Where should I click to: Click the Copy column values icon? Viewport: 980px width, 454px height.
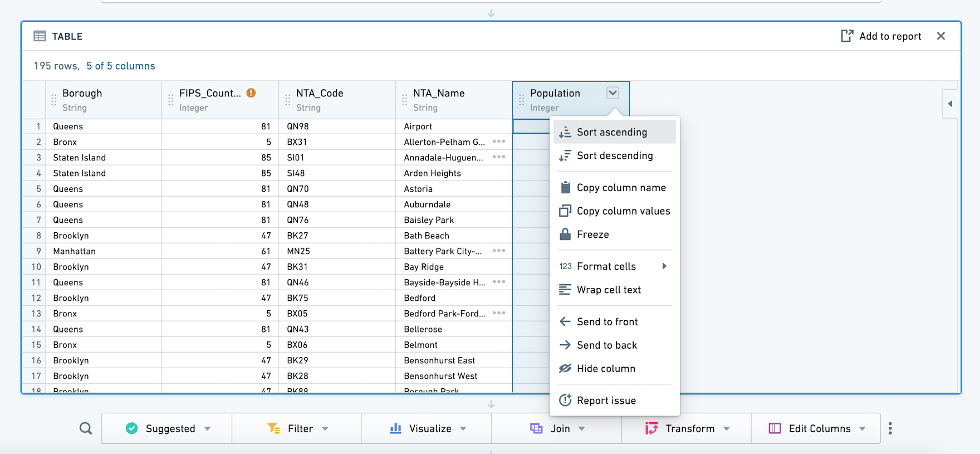565,211
